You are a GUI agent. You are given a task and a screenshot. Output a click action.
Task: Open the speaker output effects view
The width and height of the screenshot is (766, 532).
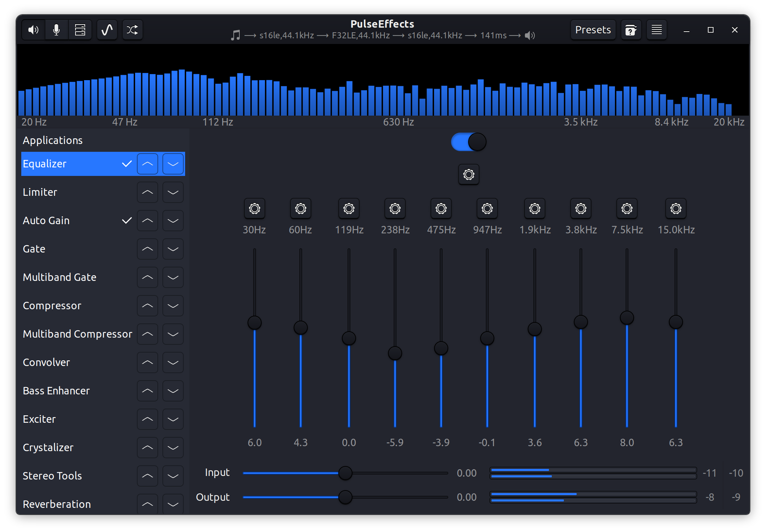(33, 30)
